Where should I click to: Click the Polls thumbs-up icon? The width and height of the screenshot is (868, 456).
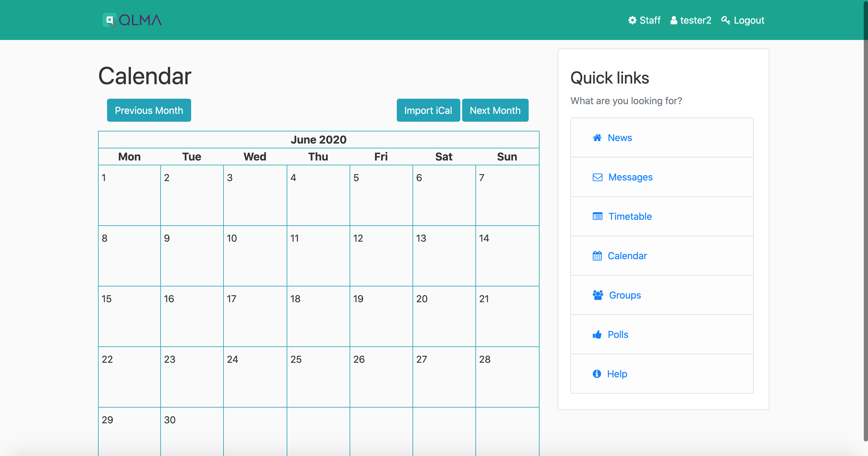pos(597,335)
